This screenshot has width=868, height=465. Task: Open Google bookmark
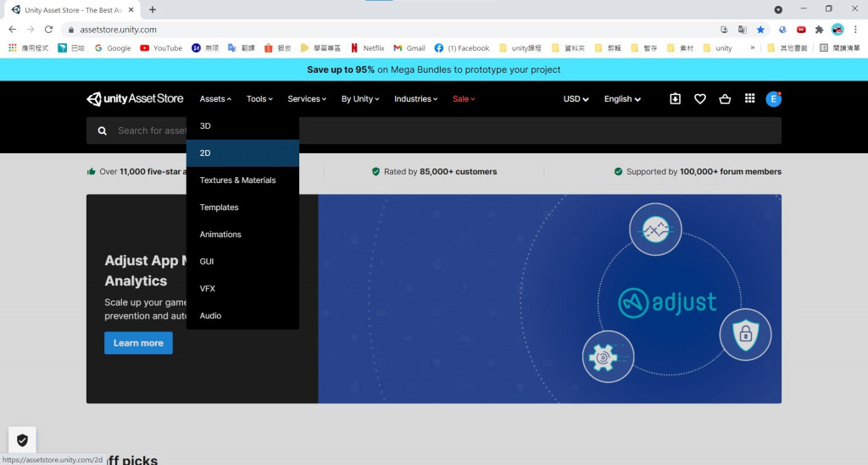[x=113, y=48]
